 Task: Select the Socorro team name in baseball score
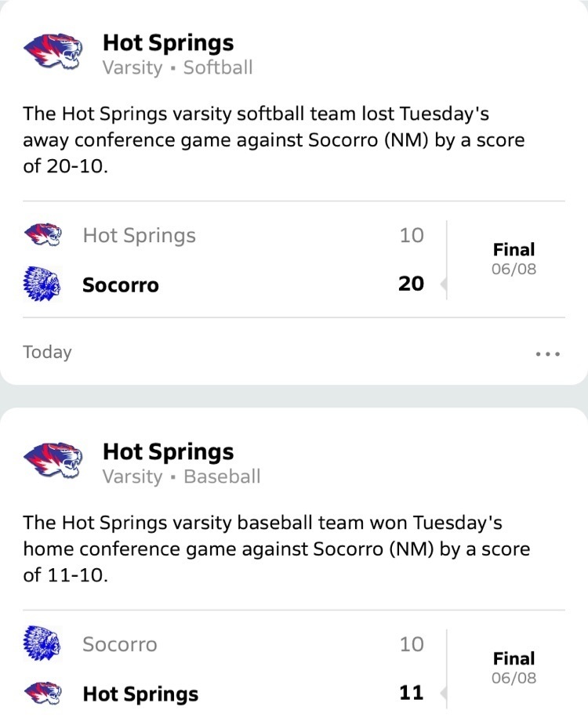click(x=120, y=644)
